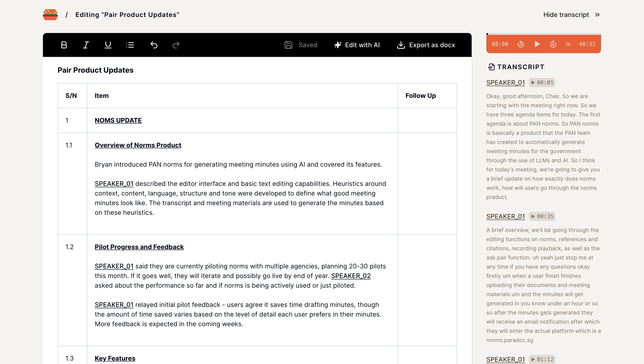Undo the last edit action
Viewport: 644px width, 364px height.
tap(154, 45)
